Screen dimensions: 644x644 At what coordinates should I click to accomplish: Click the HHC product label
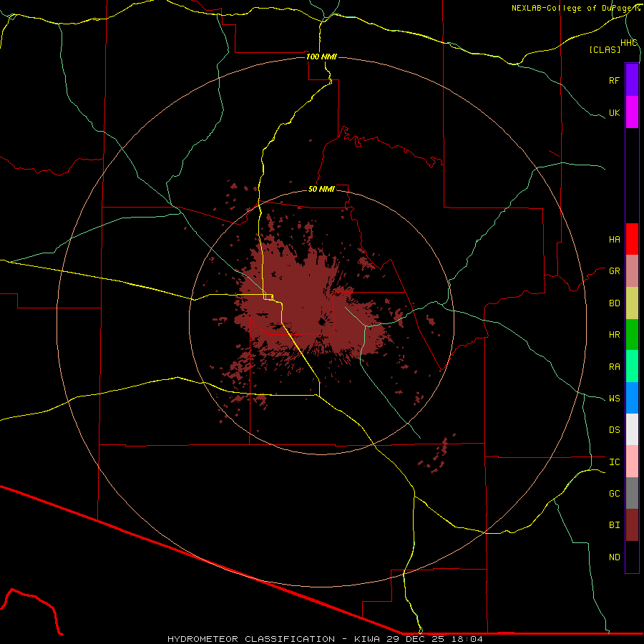[x=629, y=43]
